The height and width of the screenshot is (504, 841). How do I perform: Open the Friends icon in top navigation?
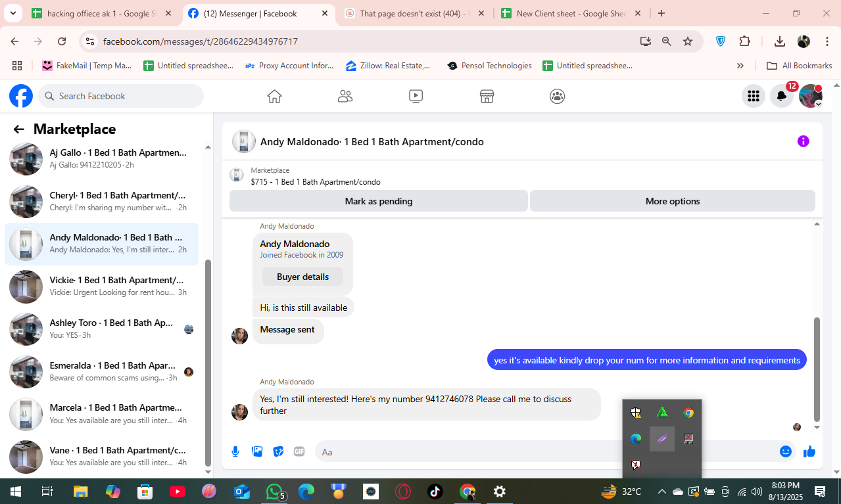pos(345,97)
